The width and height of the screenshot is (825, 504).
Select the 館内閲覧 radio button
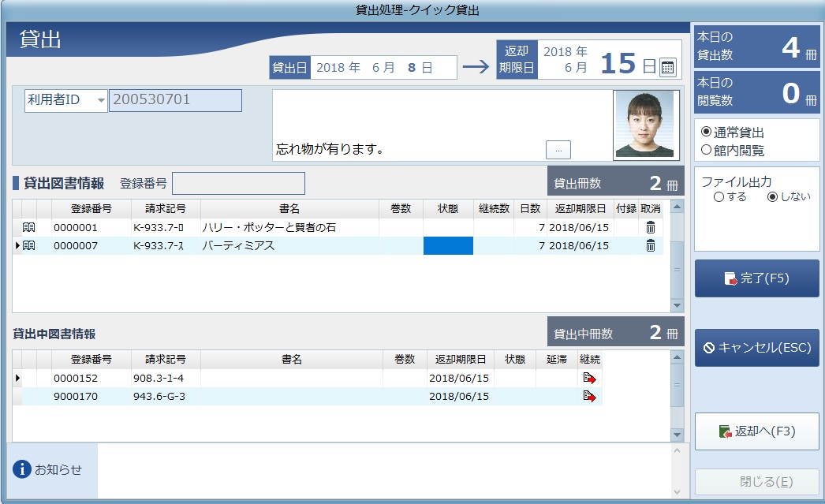(x=706, y=150)
